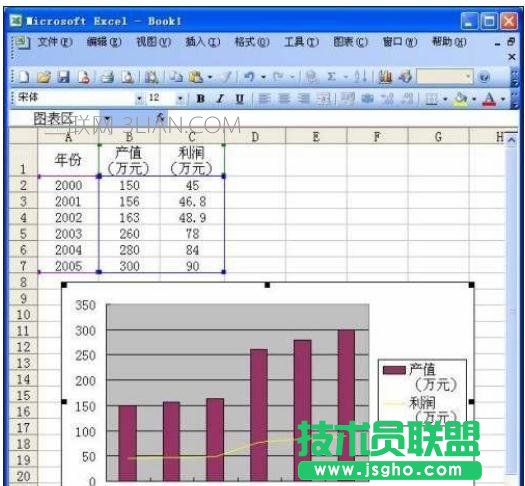Save the workbook using the floppy icon
Screen dimensions: 525x486
click(63, 77)
